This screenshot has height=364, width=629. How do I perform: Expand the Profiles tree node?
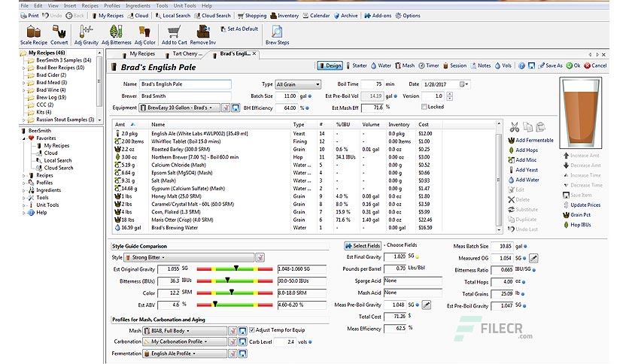pyautogui.click(x=23, y=183)
